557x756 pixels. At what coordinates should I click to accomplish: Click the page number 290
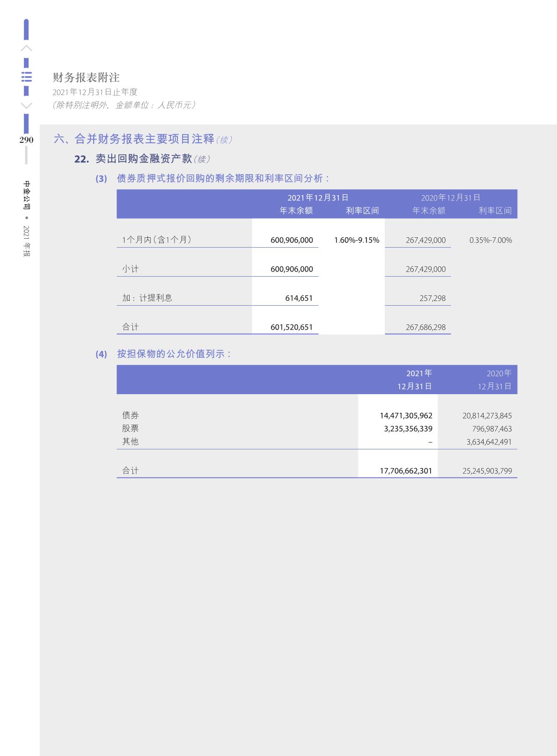tap(26, 140)
